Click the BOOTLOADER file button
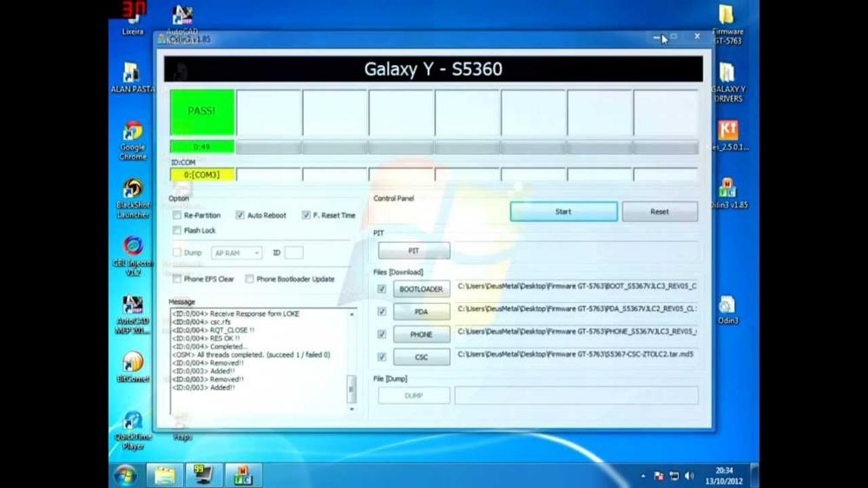The width and height of the screenshot is (868, 488). coord(421,289)
